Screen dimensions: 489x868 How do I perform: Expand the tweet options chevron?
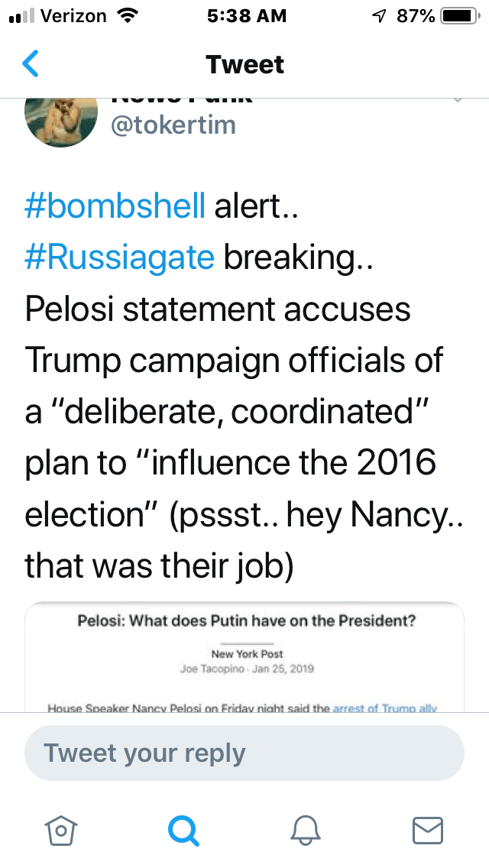tap(457, 101)
